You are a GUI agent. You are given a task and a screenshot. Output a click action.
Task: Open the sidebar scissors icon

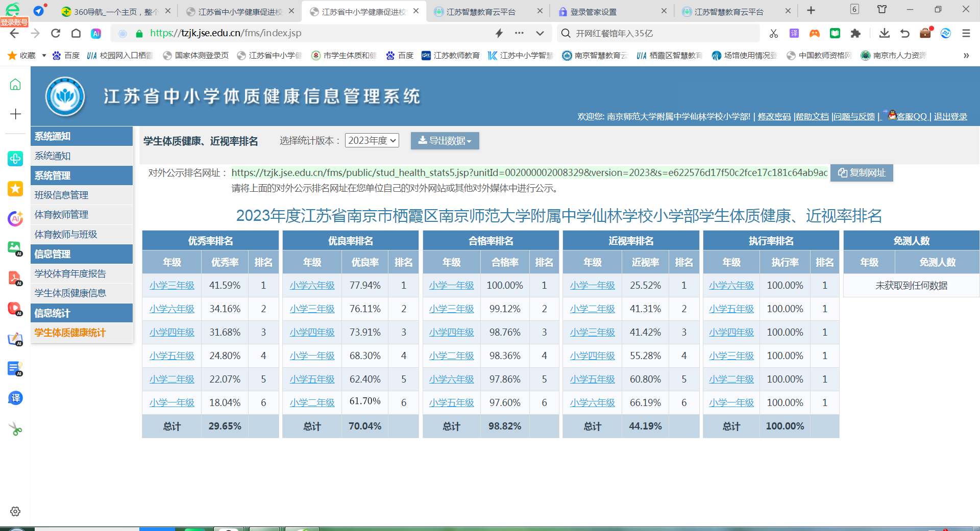tap(15, 429)
